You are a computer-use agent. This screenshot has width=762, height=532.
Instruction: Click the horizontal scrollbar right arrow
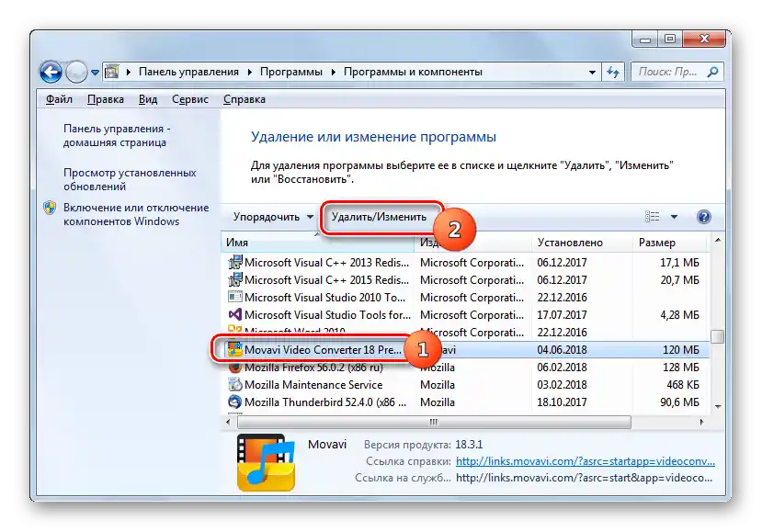701,422
